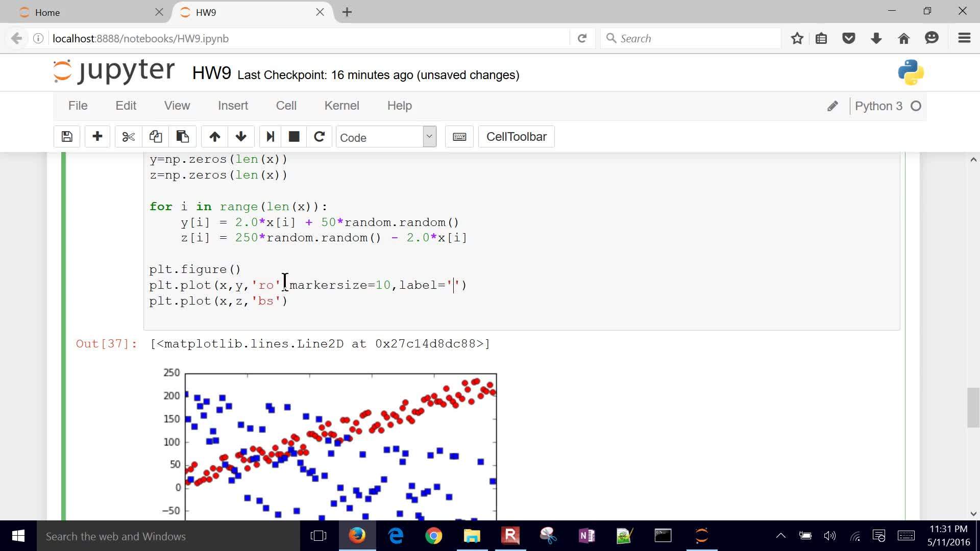
Task: Save the notebook with the save icon
Action: pos(66,136)
